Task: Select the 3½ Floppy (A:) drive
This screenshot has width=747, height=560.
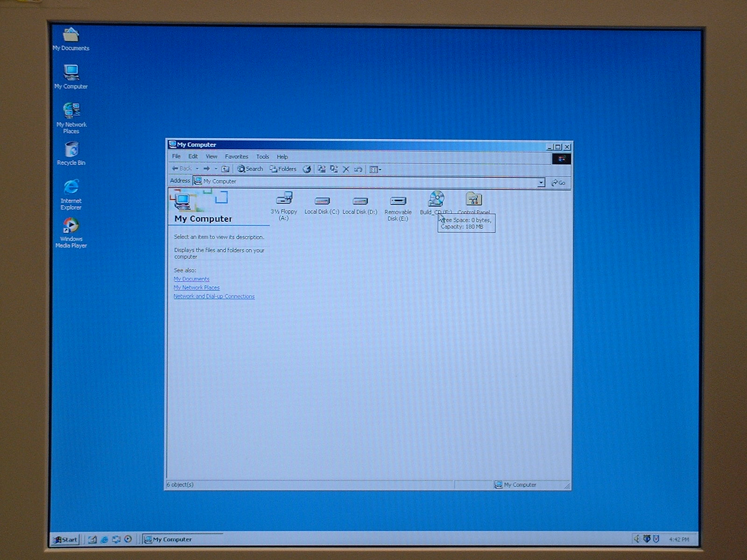Action: 284,199
